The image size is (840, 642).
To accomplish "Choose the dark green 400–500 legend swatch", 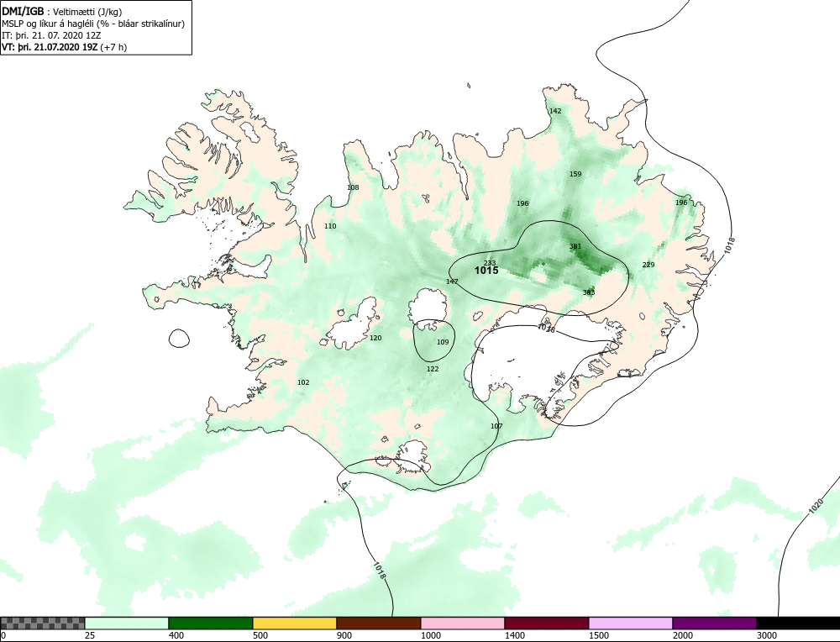I will (211, 623).
